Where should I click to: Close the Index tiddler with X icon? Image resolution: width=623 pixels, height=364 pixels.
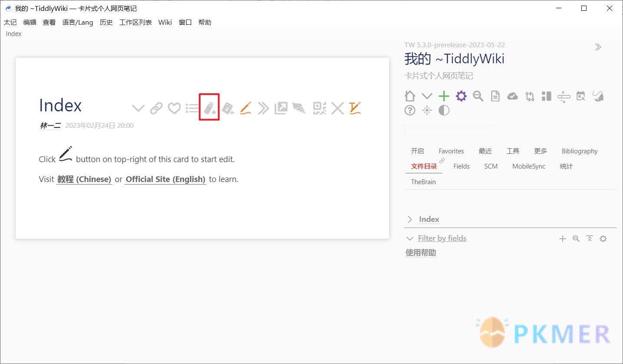(338, 108)
